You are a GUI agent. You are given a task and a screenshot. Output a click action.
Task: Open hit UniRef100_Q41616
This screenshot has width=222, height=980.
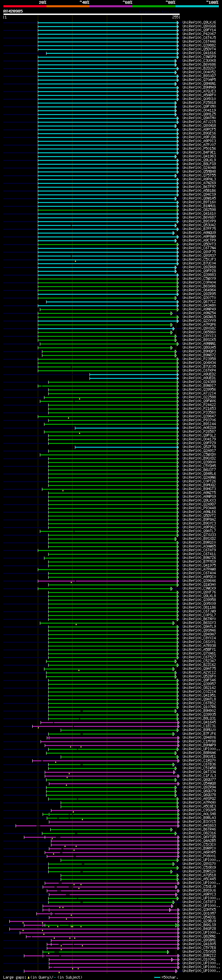(199, 53)
